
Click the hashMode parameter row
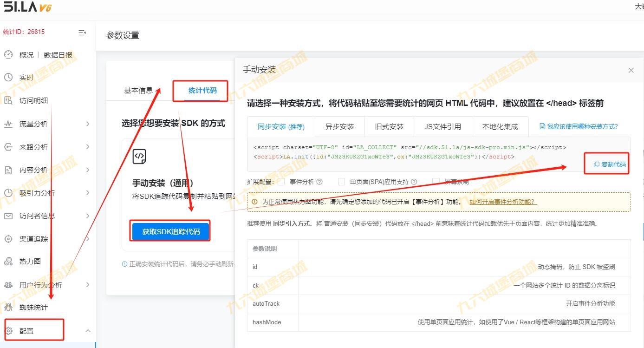439,322
